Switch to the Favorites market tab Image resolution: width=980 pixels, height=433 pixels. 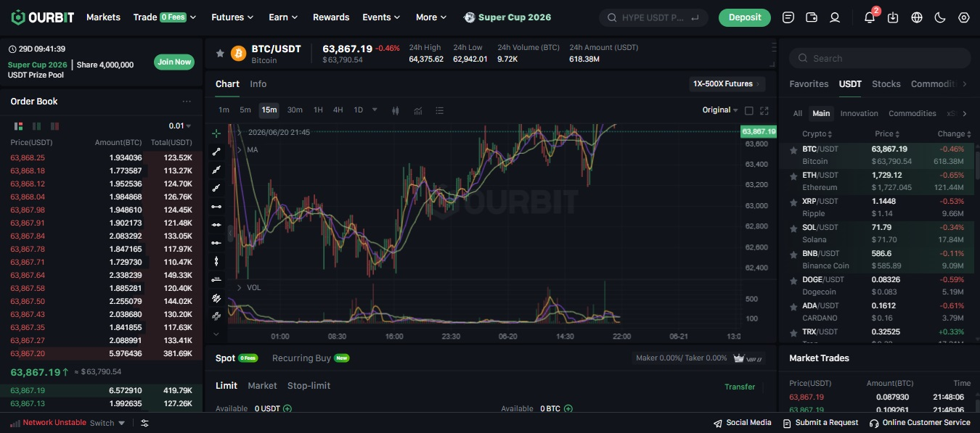(809, 84)
